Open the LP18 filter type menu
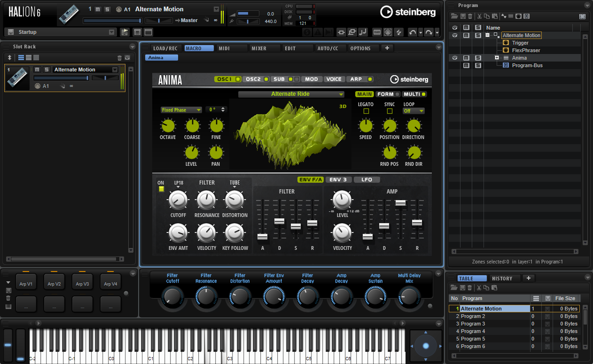Viewport: 593px width, 364px height. click(x=178, y=184)
